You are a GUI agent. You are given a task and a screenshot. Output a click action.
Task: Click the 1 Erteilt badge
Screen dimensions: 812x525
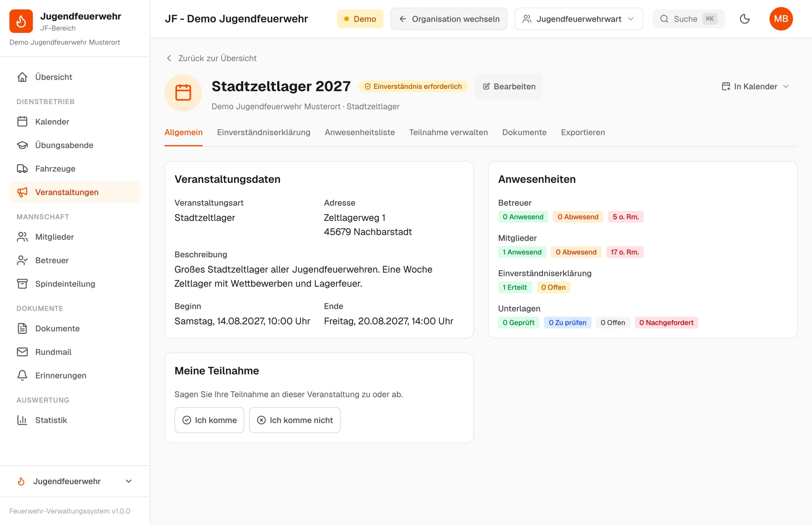[515, 287]
